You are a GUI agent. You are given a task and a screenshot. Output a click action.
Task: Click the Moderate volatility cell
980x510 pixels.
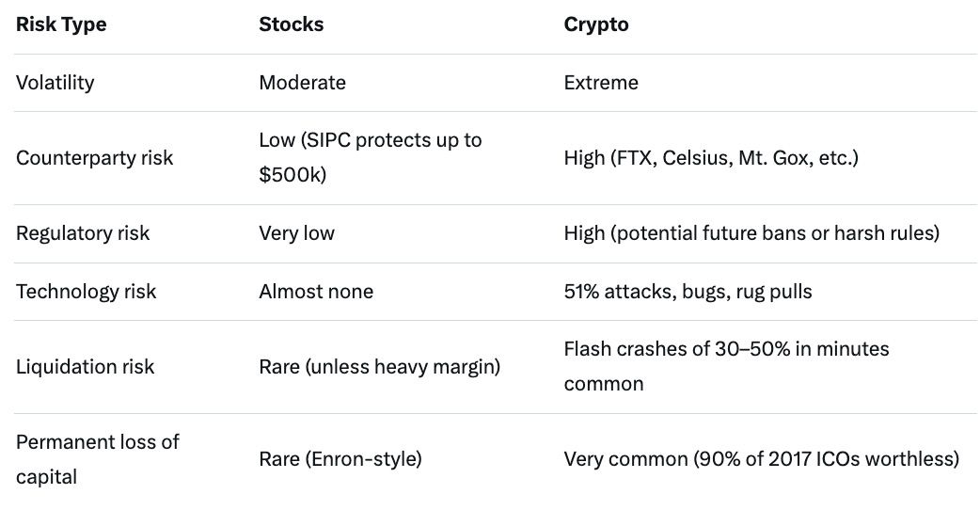(302, 83)
